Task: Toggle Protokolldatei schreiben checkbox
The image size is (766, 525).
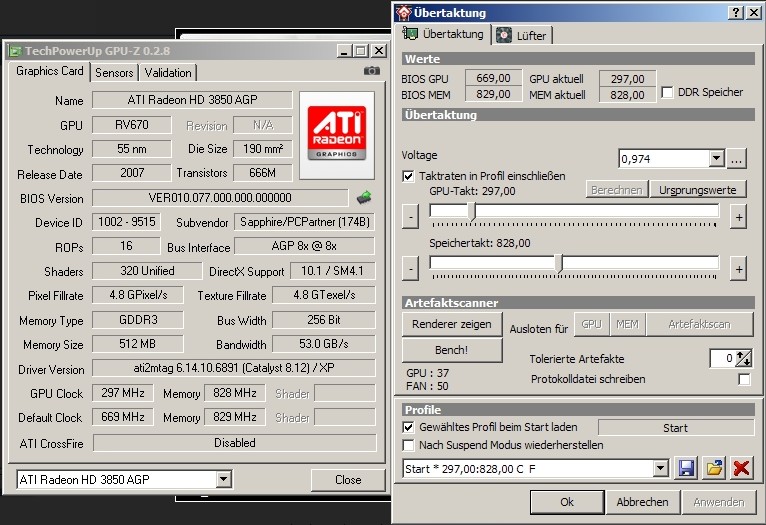Action: (x=744, y=379)
